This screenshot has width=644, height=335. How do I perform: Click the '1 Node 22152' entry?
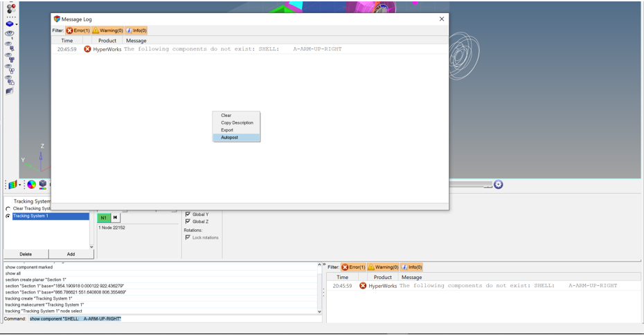pos(111,228)
